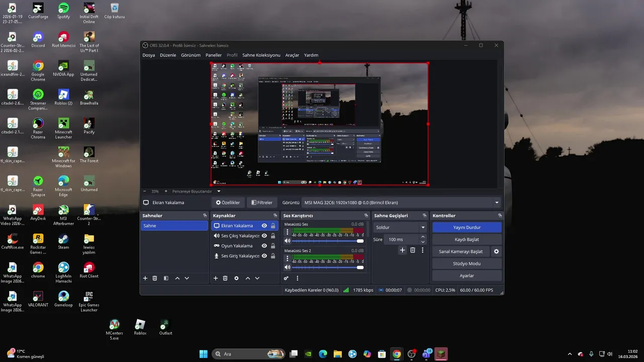Zoom out the preview with the minus icon
Screen dimensions: 644x362
[144, 191]
